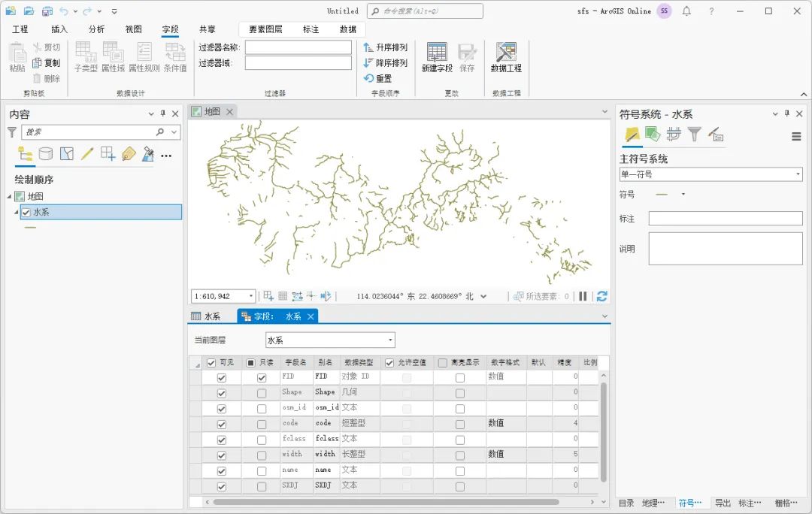
Task: Open the 当前图层 dropdown showing 水系
Action: (330, 340)
